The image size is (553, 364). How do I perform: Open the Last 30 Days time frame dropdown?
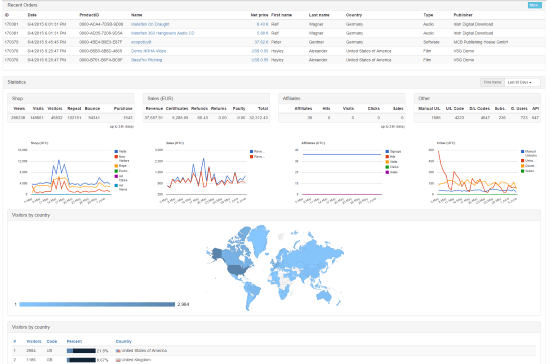click(x=522, y=82)
